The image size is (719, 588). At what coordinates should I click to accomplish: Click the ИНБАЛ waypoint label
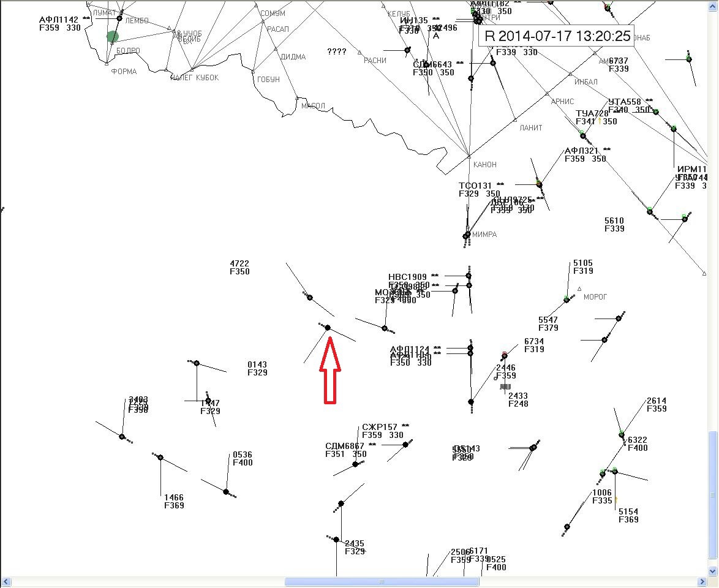click(x=586, y=82)
